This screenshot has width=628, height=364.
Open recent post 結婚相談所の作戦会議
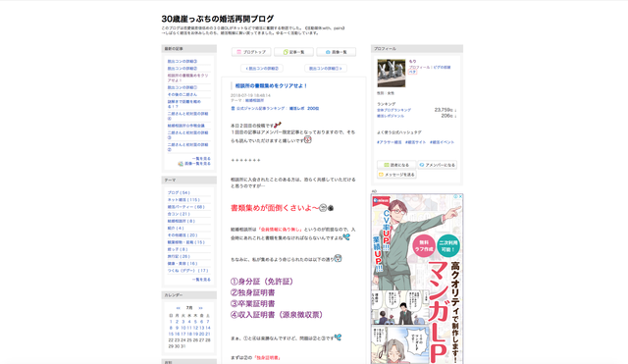pyautogui.click(x=185, y=126)
